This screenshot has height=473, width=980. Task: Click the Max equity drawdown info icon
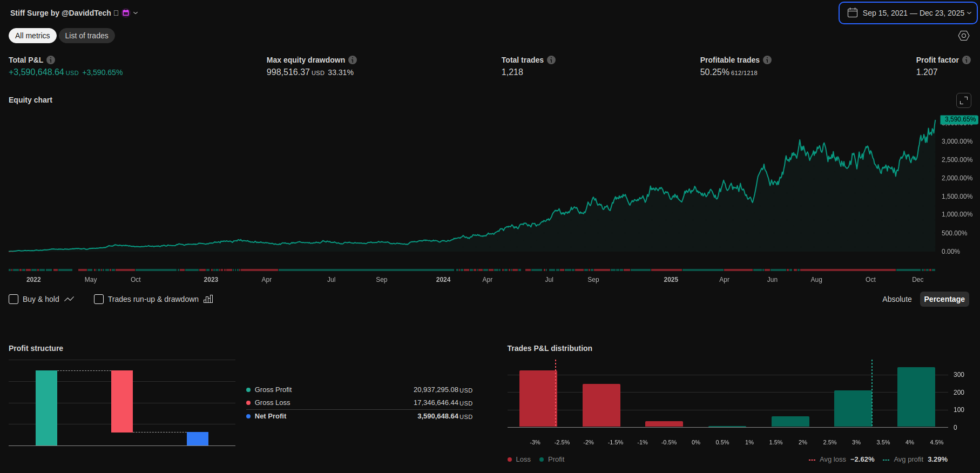coord(353,60)
